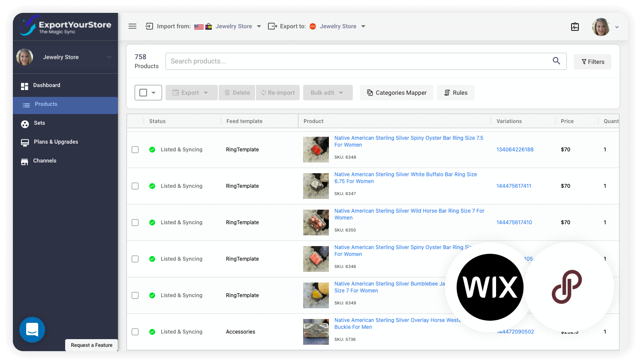The image size is (641, 364).
Task: Click the Wix channel logo
Action: tap(490, 287)
